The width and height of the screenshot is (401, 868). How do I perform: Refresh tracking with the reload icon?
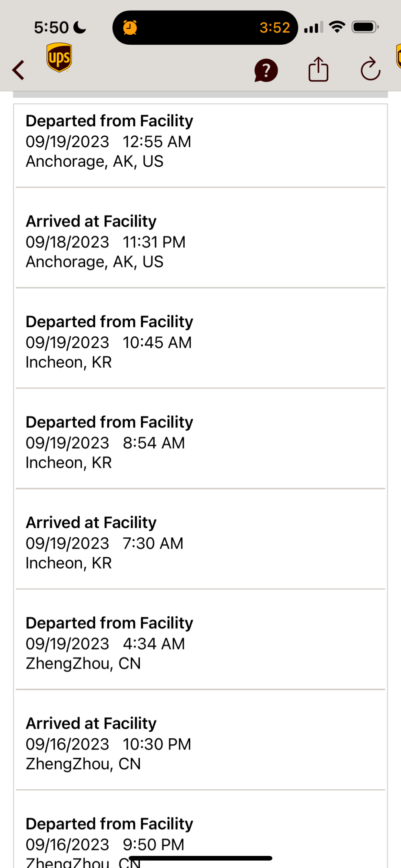(x=371, y=69)
